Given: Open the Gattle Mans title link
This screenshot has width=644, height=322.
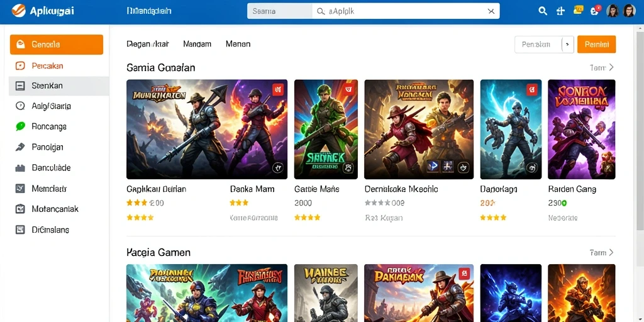Looking at the screenshot, I should (317, 189).
